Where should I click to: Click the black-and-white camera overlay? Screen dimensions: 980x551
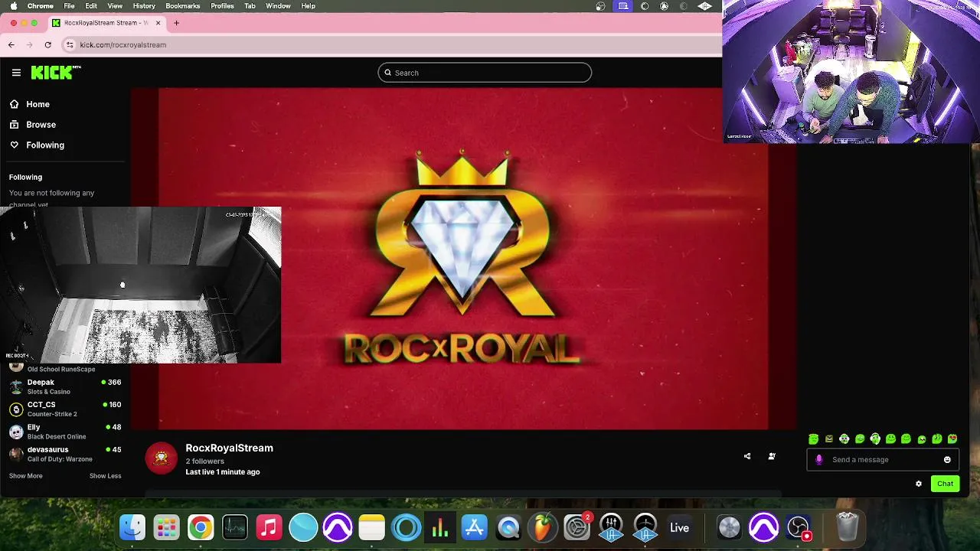click(140, 285)
